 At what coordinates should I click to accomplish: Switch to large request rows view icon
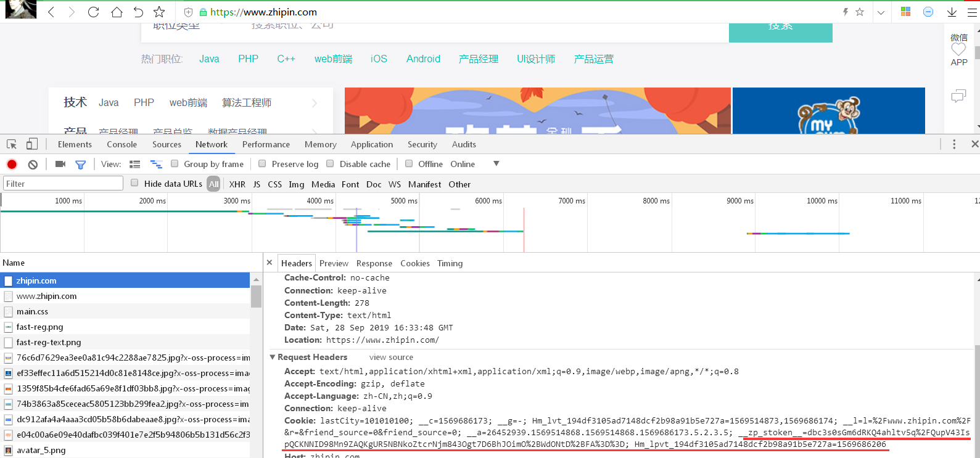click(x=135, y=165)
